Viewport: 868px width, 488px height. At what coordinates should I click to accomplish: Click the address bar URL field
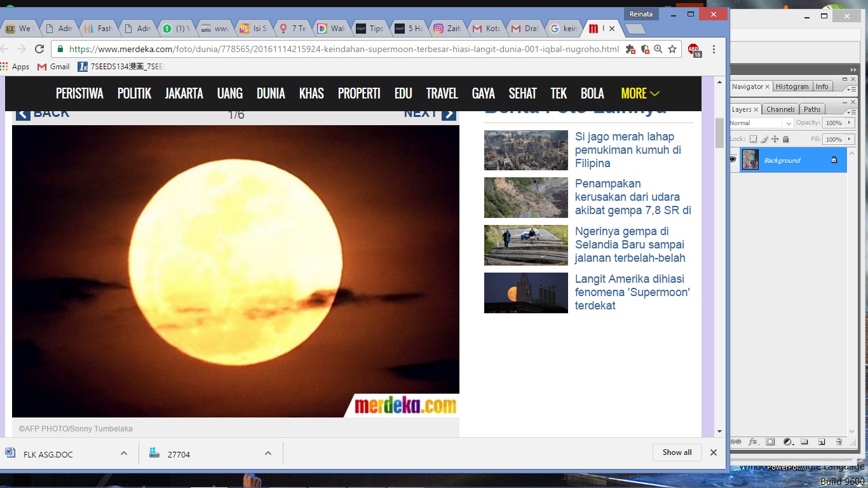click(344, 49)
